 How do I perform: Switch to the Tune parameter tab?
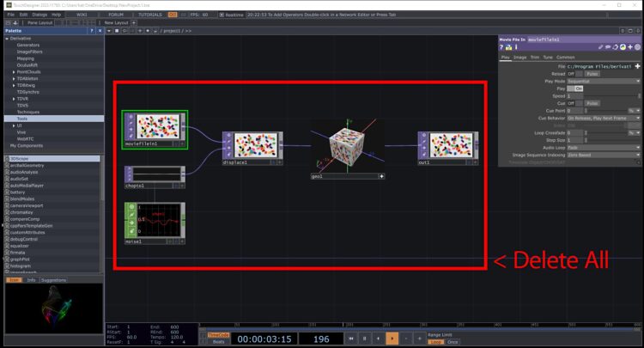point(548,57)
